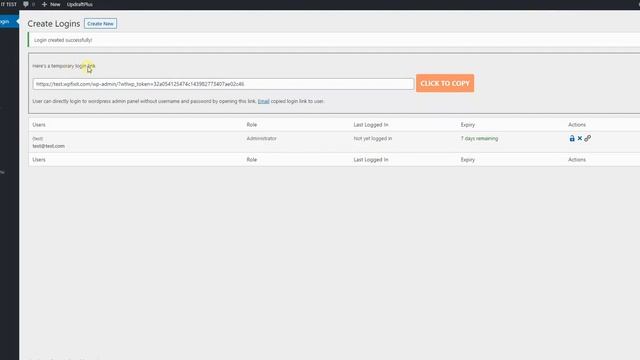Click chain link icon in Actions column
The image size is (640, 360).
[x=587, y=138]
